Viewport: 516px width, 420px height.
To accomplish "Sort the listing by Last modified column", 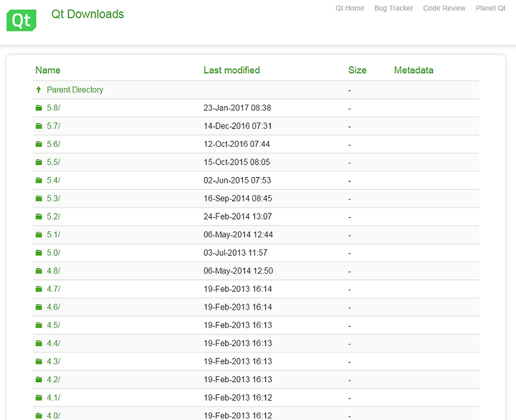I will pos(231,70).
